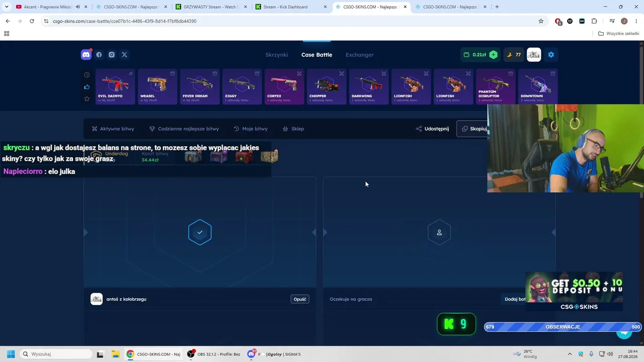The width and height of the screenshot is (644, 362).
Task: Open the tab search dropdown in Chrome
Action: 7,7
